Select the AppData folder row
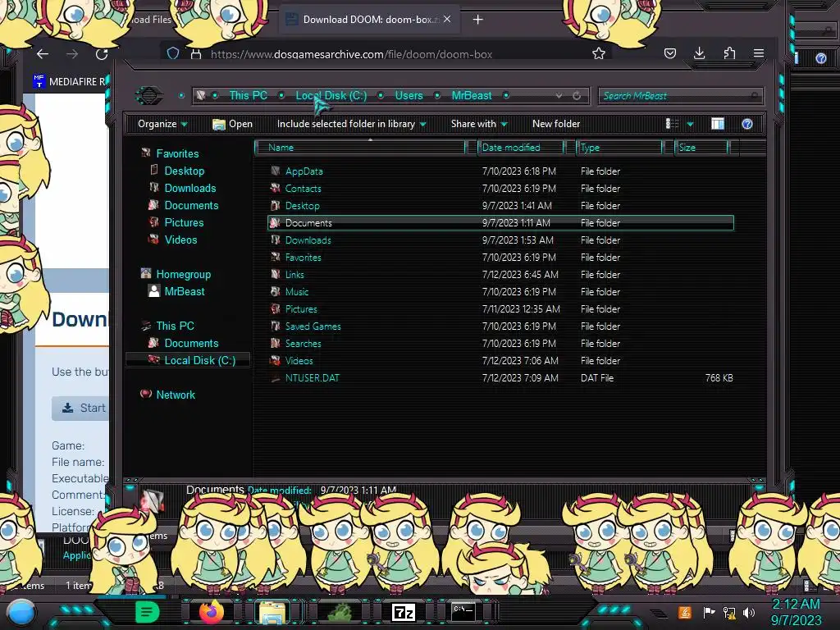Image resolution: width=840 pixels, height=630 pixels. (x=501, y=171)
